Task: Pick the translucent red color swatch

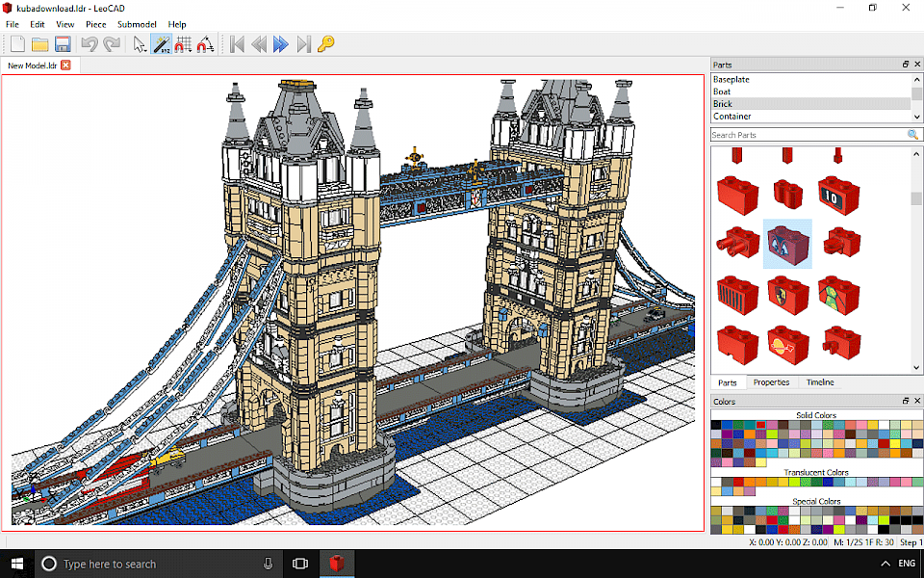Action: [738, 482]
